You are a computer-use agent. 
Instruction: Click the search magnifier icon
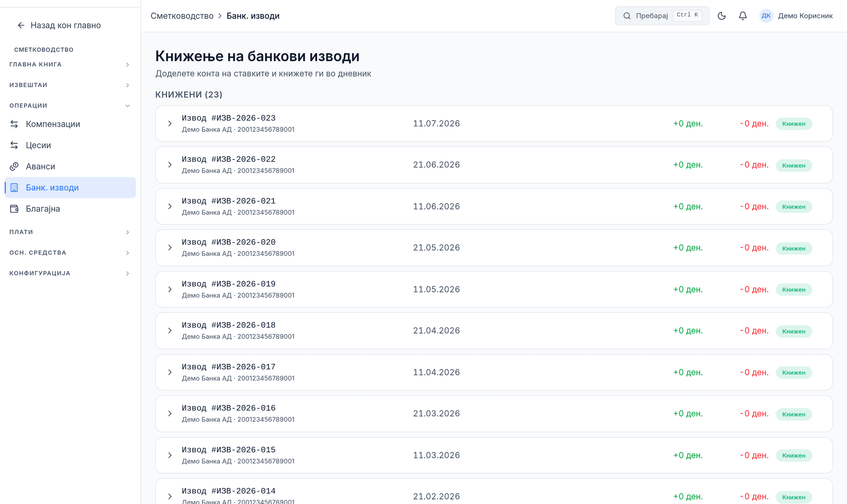(x=627, y=16)
